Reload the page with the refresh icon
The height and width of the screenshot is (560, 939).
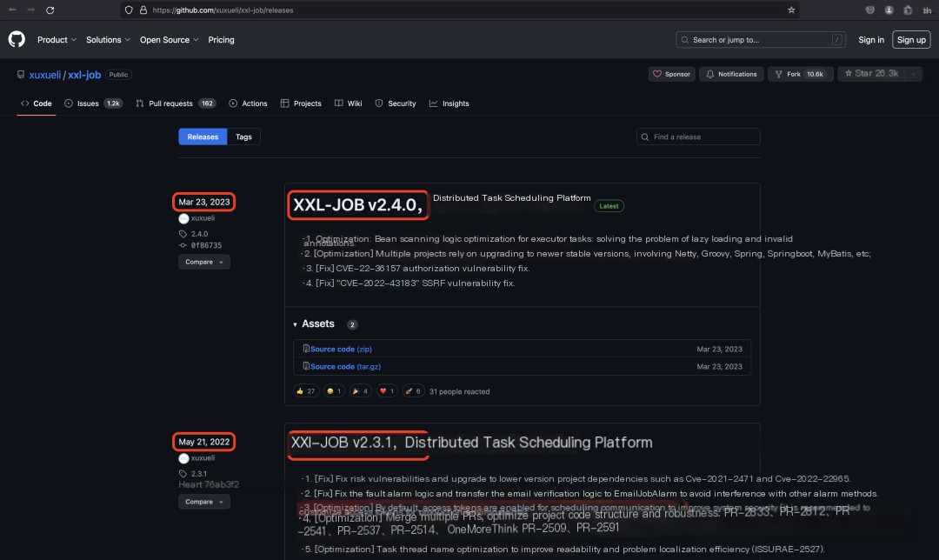(x=50, y=10)
